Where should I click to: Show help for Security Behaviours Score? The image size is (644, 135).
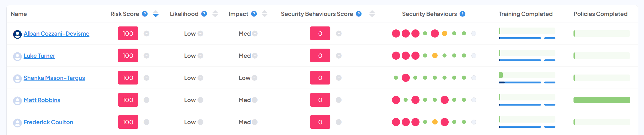pos(359,14)
